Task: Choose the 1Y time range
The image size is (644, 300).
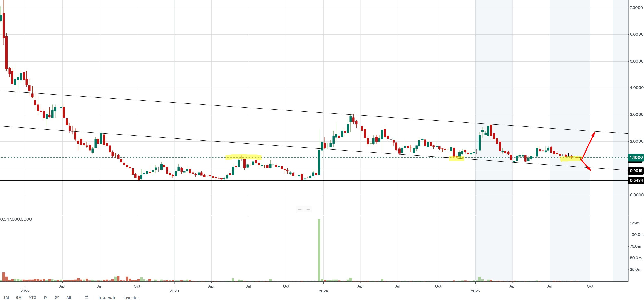Action: 45,298
